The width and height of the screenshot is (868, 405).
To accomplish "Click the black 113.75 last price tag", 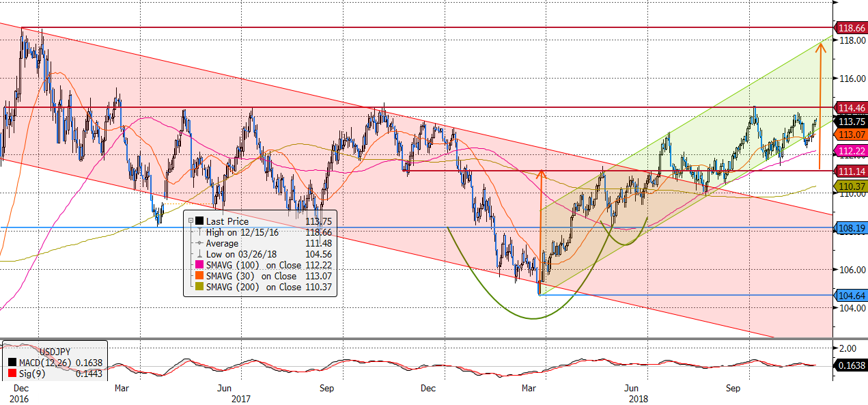I will [x=851, y=121].
